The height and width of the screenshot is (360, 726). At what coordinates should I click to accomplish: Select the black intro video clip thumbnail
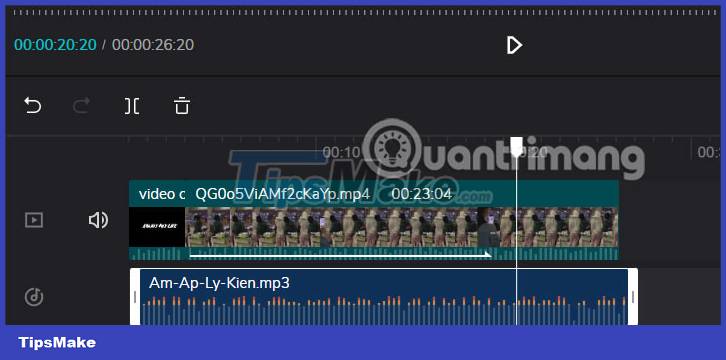click(x=157, y=227)
